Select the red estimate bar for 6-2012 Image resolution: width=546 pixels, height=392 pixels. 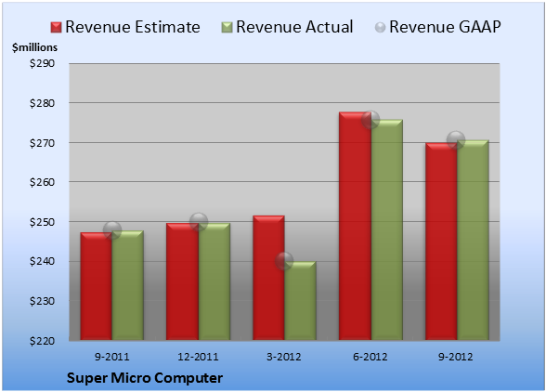click(x=355, y=226)
